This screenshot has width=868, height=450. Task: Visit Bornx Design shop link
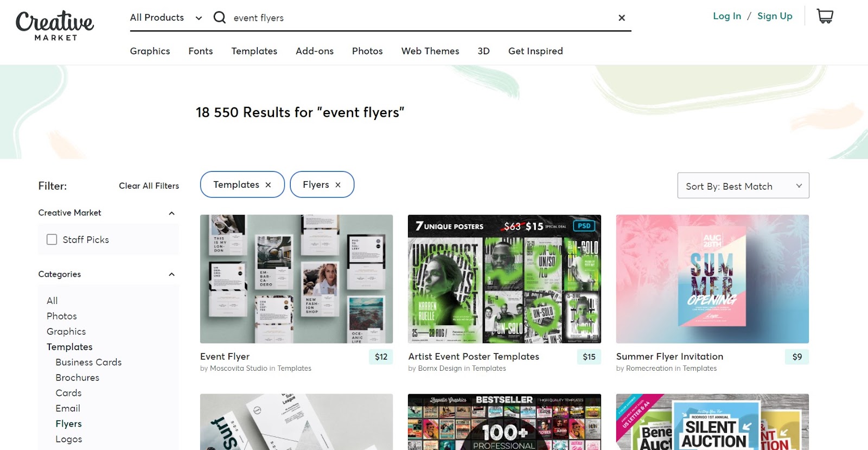click(440, 369)
